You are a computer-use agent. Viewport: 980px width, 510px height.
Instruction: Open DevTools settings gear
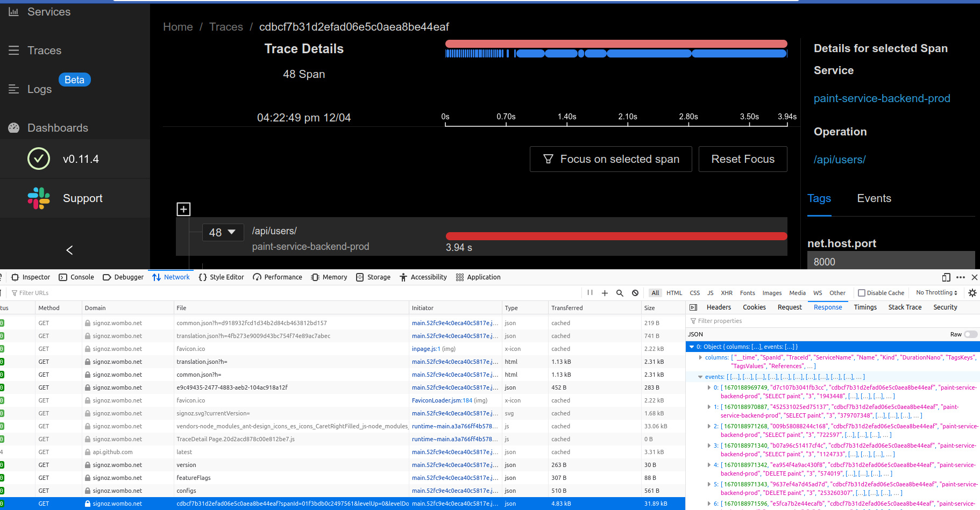[972, 293]
